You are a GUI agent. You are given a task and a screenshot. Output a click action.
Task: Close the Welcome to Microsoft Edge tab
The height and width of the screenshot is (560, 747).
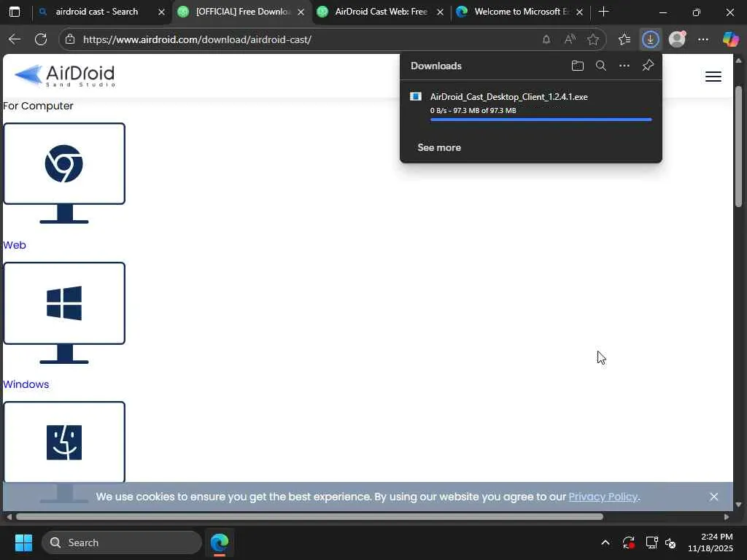click(x=579, y=12)
